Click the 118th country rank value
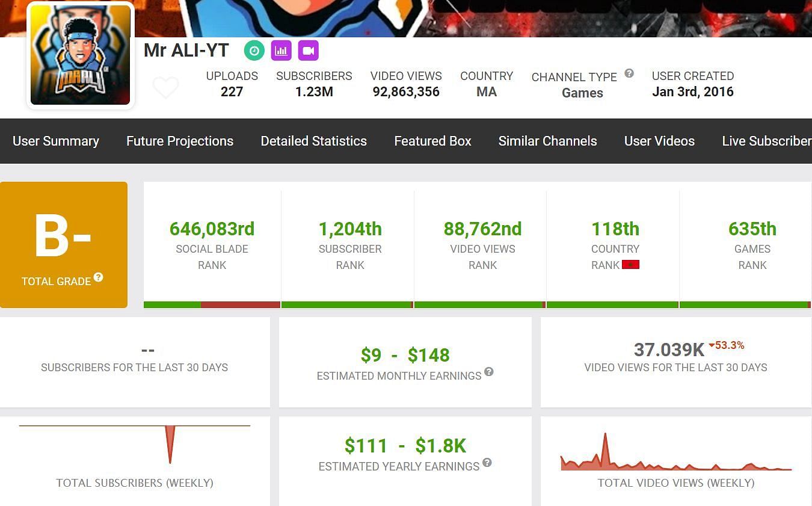 tap(615, 229)
